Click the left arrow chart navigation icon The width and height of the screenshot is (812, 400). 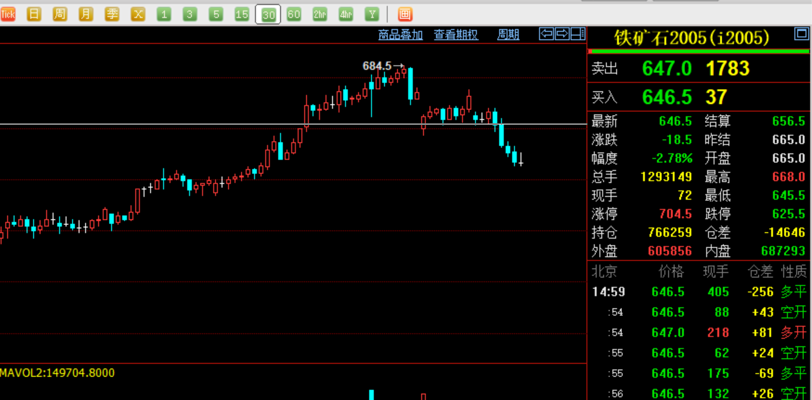click(x=546, y=34)
